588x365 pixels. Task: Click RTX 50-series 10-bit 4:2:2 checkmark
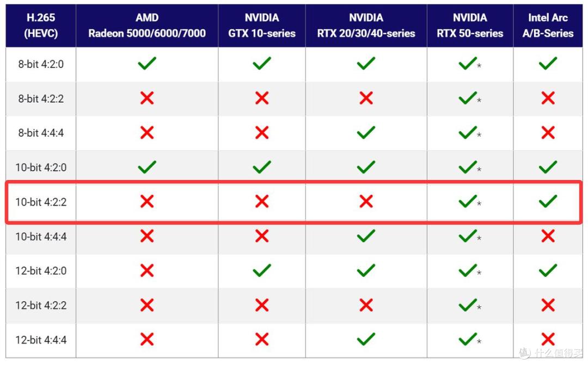pyautogui.click(x=468, y=201)
